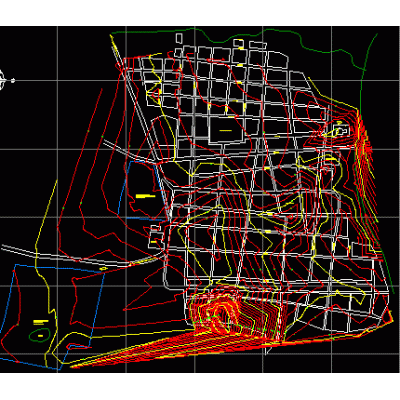Click the yellow label above the green oval

41,322
